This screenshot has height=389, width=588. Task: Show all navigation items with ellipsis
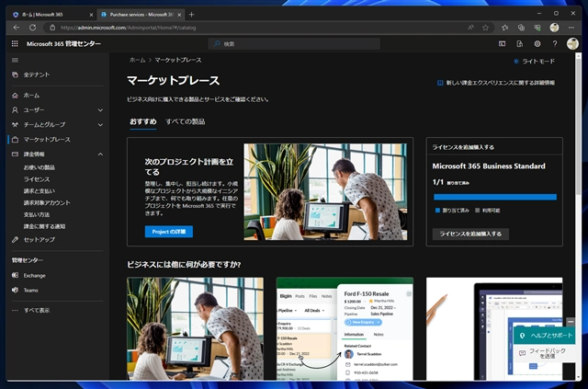tap(15, 310)
